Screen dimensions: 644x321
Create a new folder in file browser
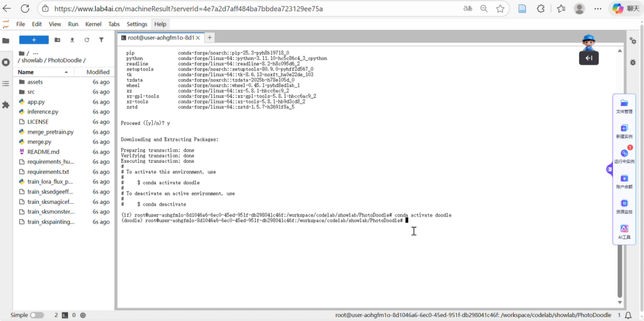click(57, 40)
